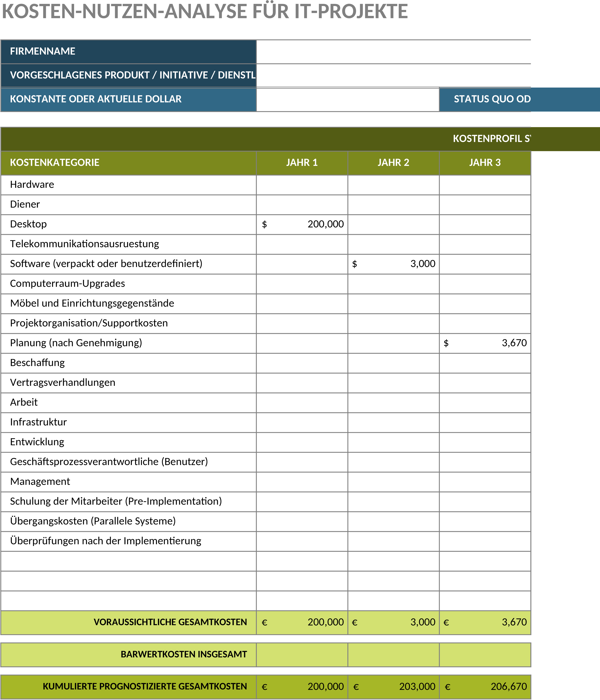This screenshot has width=600, height=700.
Task: Click the Beschaffung row label
Action: click(x=37, y=363)
